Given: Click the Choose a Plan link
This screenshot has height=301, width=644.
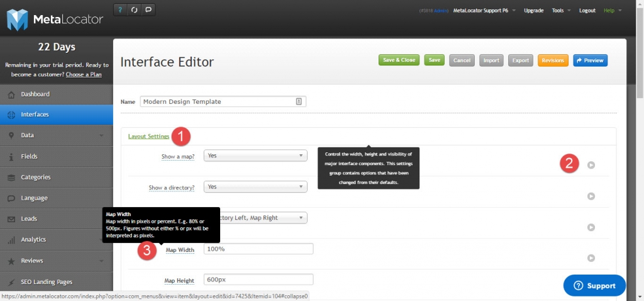Looking at the screenshot, I should 84,74.
